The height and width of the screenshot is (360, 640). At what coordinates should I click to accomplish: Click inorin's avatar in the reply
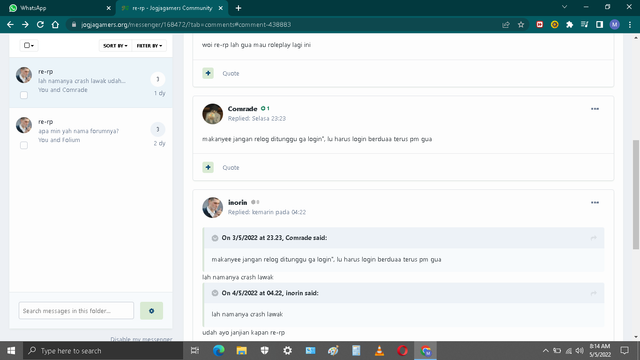click(213, 207)
